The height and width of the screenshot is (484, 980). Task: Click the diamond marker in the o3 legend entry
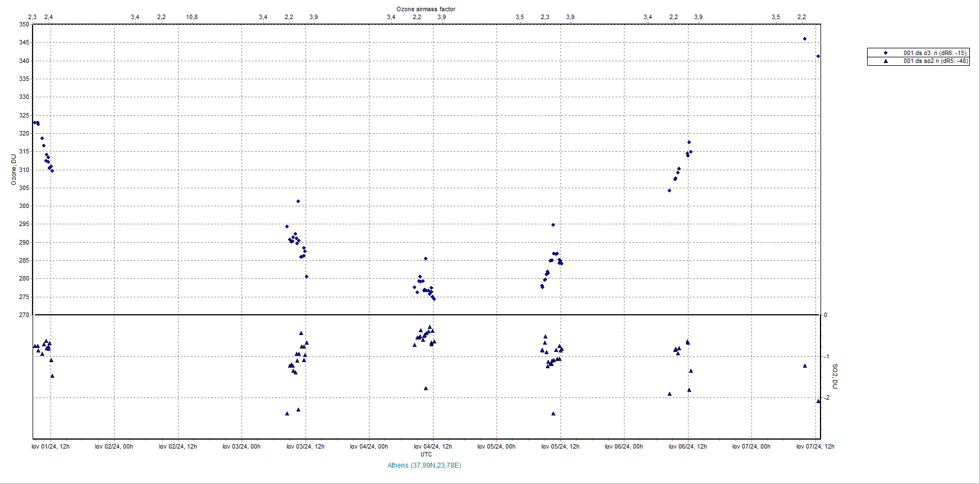[x=886, y=53]
